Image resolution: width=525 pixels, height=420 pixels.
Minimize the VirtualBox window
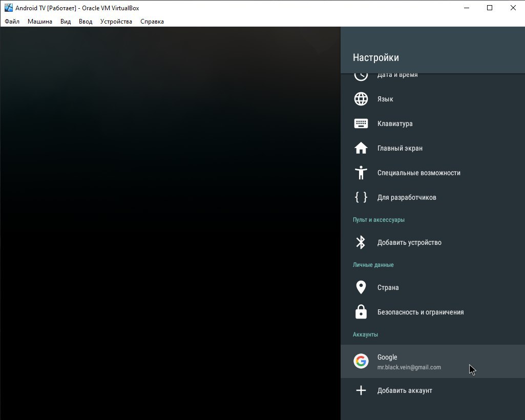coord(467,8)
